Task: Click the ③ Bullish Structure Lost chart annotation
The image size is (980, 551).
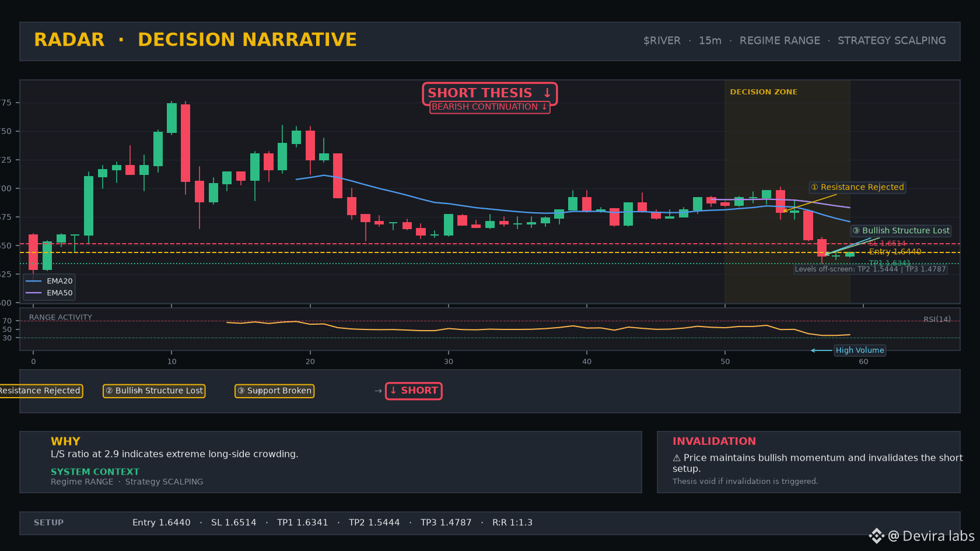Action: (901, 230)
